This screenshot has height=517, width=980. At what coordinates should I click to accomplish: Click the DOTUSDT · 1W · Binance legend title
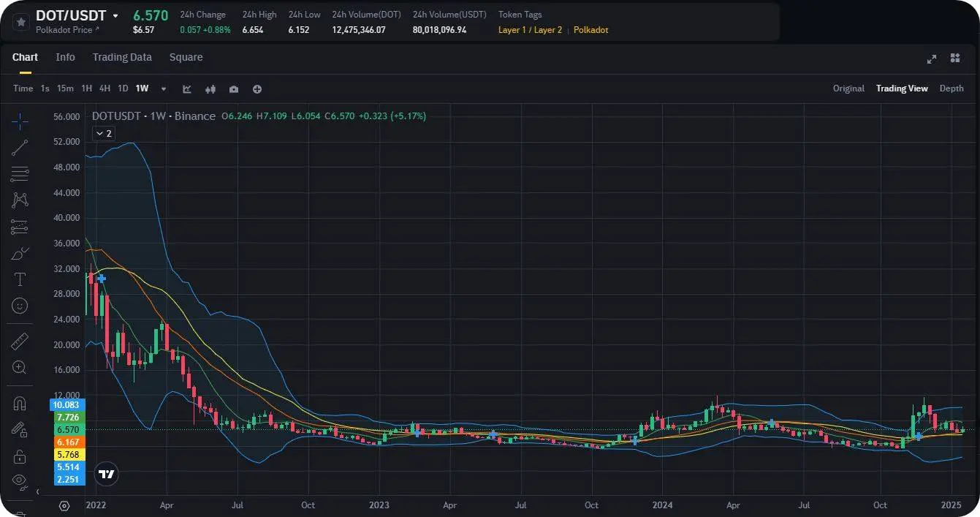click(x=153, y=116)
